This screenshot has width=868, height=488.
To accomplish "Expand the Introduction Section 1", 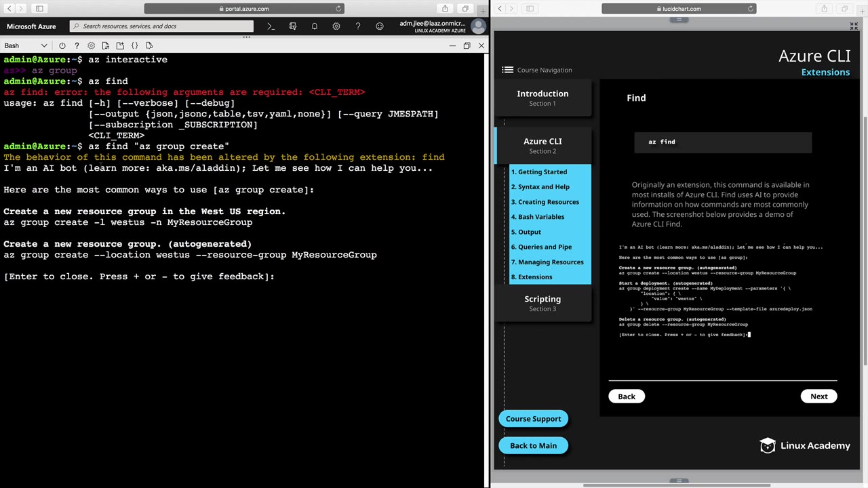I will [x=542, y=98].
